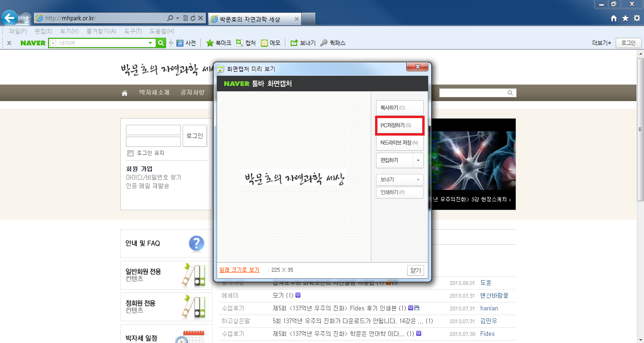Expand the 편집하기 dropdown arrow
Viewport: 644px width, 343px height.
[x=418, y=161]
